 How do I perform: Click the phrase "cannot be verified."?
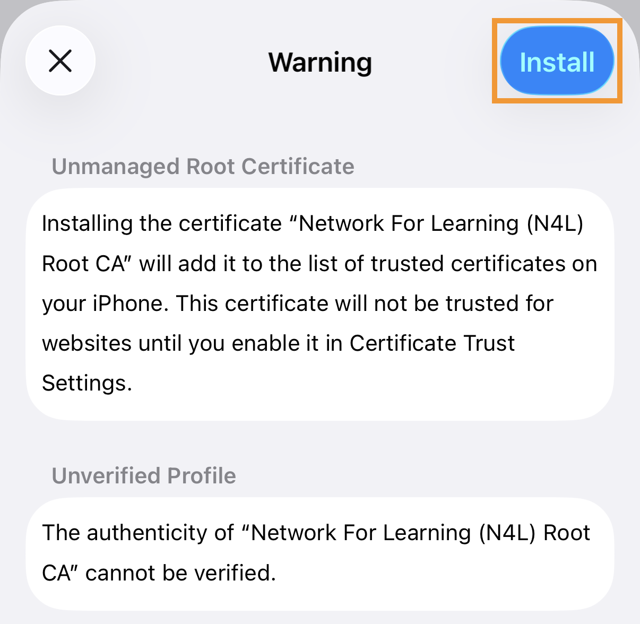coord(181,573)
